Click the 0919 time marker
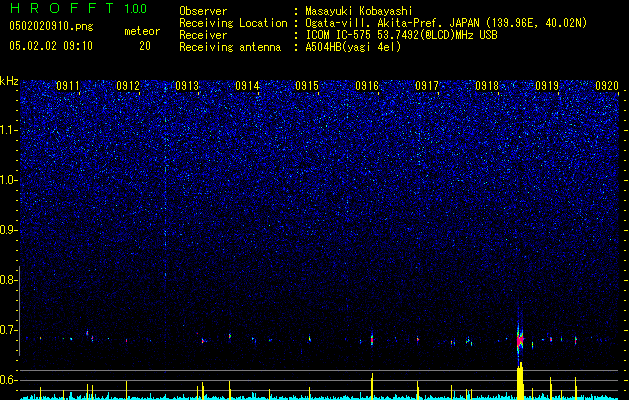The height and width of the screenshot is (400, 629). (547, 85)
